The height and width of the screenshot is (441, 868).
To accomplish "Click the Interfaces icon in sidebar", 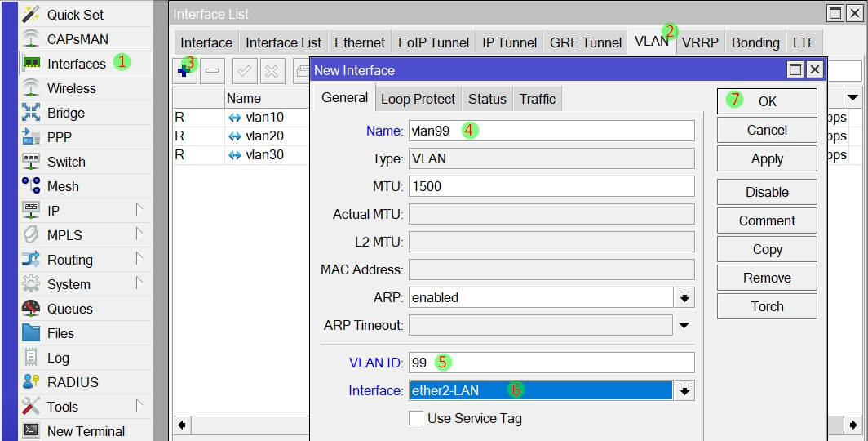I will click(x=32, y=64).
